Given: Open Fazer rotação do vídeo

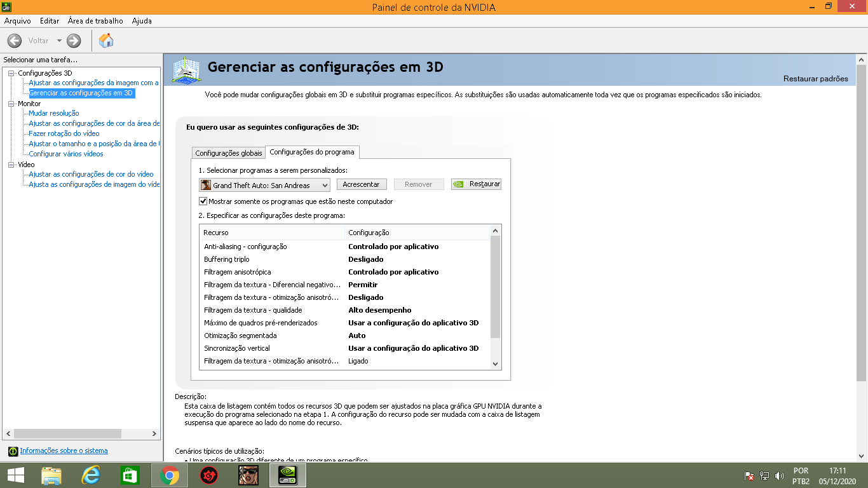Looking at the screenshot, I should pos(64,133).
